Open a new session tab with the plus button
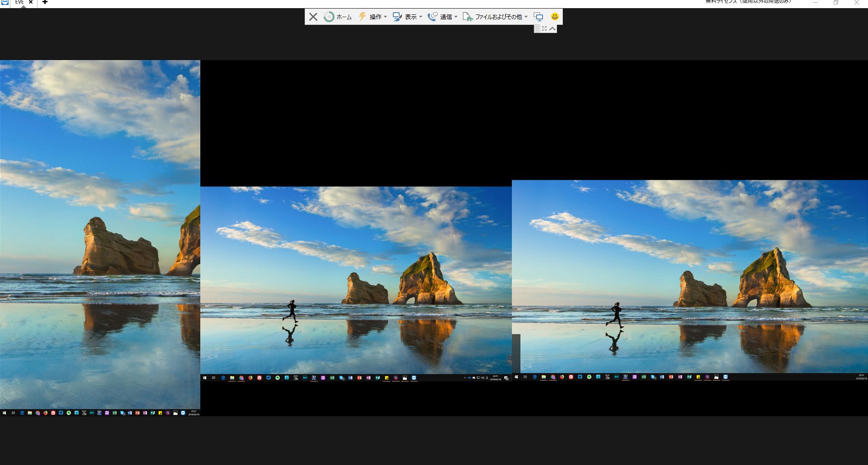The image size is (868, 465). 44,2
